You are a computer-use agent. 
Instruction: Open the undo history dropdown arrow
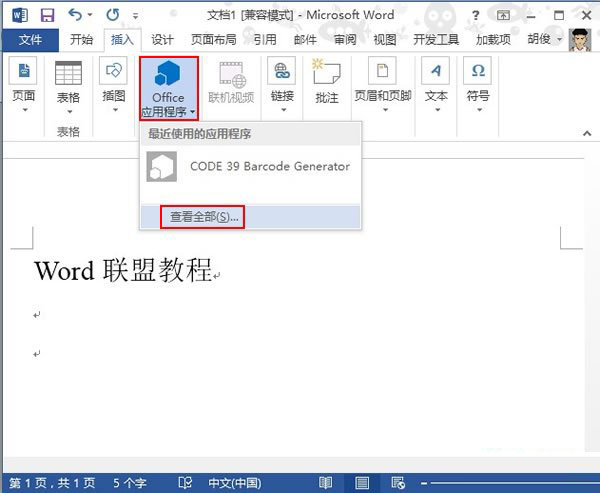point(90,15)
